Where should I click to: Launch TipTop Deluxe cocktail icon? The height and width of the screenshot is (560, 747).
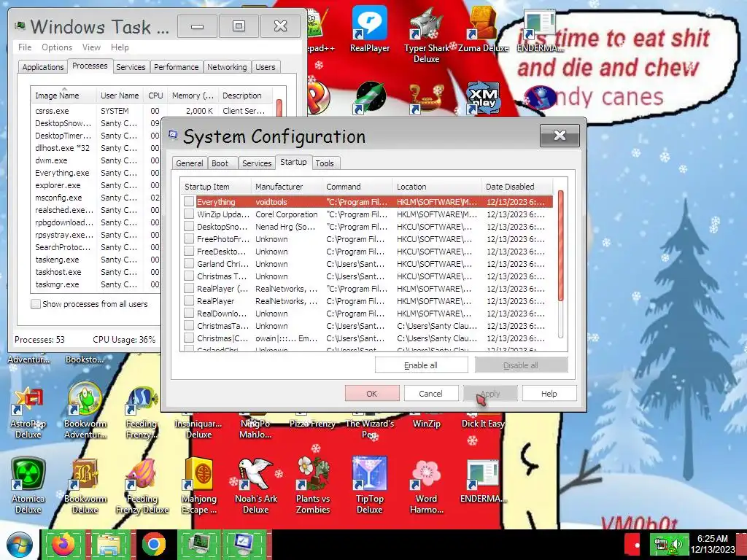click(x=370, y=486)
